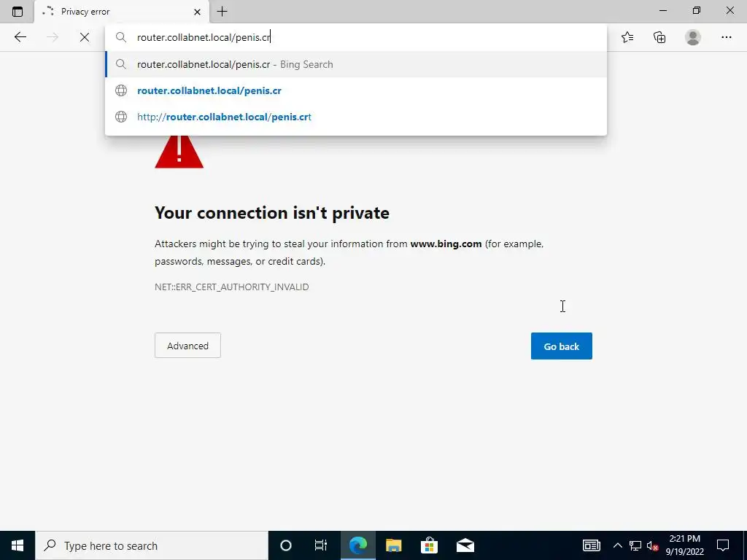Open the Mail app from taskbar

(x=465, y=545)
